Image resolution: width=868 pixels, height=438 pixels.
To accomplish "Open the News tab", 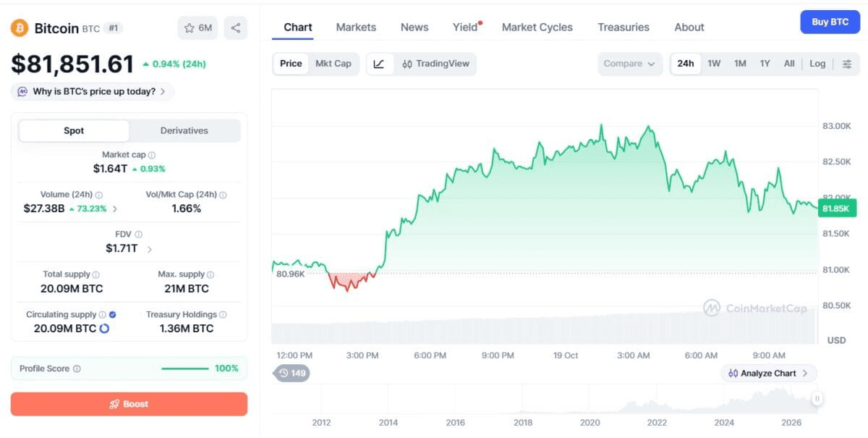I will (x=414, y=28).
